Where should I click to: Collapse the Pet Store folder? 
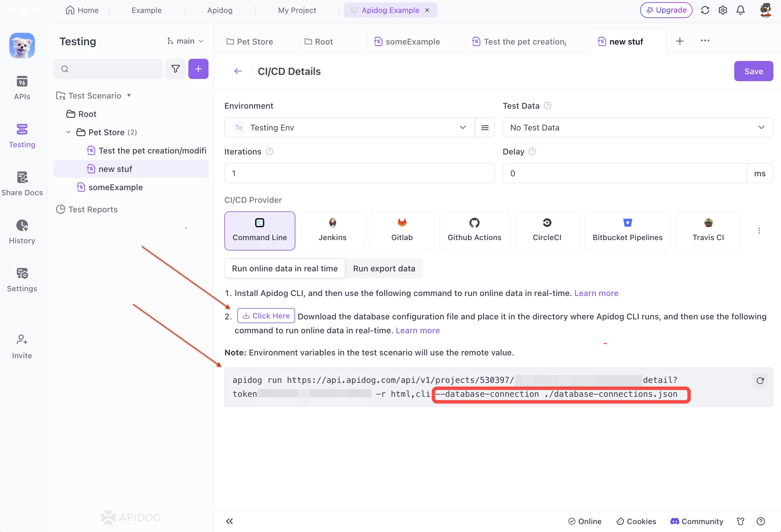tap(68, 132)
